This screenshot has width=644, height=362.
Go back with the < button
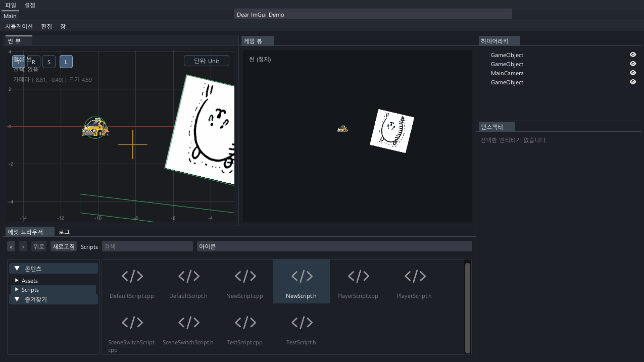point(12,246)
